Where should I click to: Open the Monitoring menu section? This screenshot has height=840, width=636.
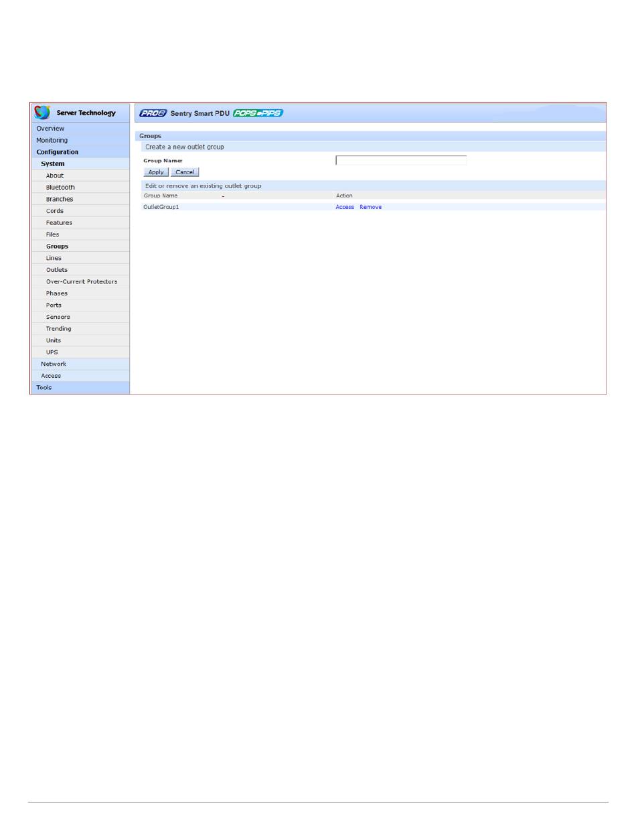point(80,141)
